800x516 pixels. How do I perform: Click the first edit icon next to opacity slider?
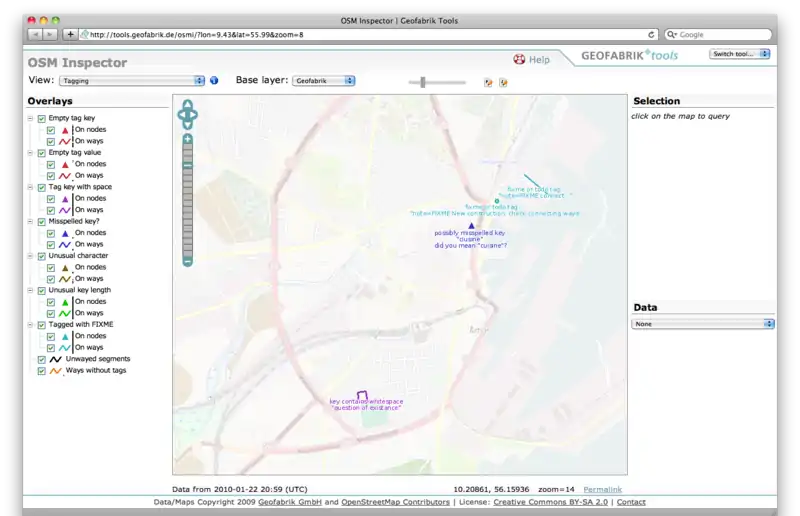tap(488, 82)
